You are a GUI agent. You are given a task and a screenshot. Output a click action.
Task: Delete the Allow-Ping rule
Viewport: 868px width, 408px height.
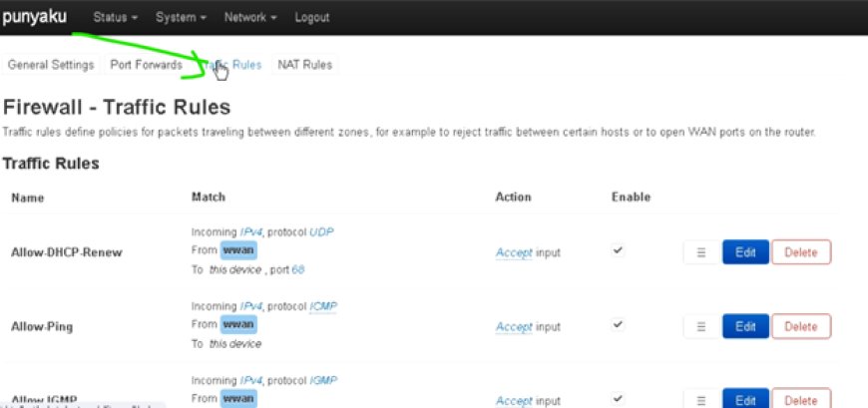click(x=801, y=326)
